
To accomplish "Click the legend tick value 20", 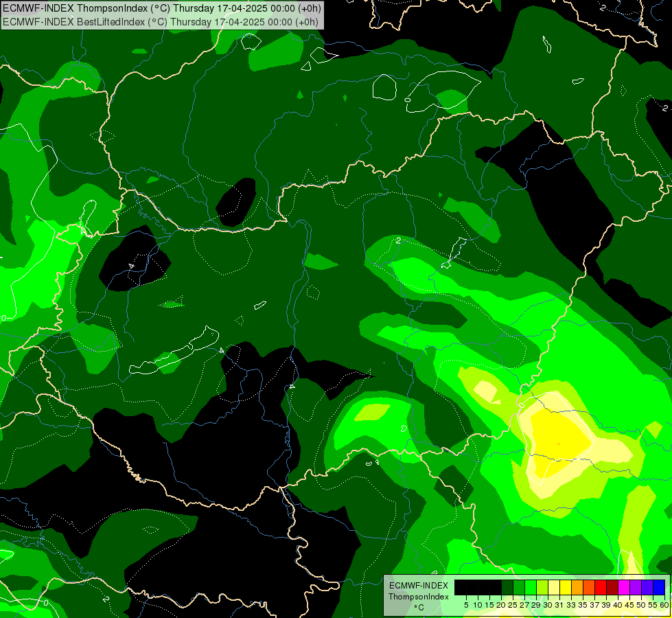I will point(501,605).
